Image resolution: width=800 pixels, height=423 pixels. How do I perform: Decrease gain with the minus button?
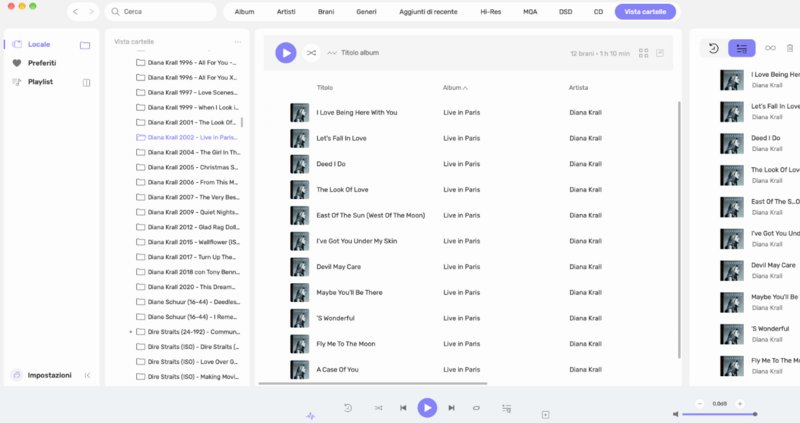tap(699, 404)
